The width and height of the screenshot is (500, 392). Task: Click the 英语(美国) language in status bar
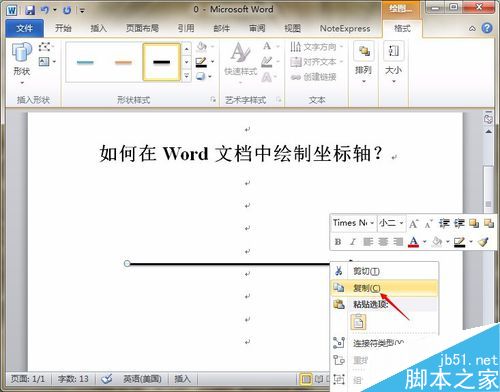[142, 379]
